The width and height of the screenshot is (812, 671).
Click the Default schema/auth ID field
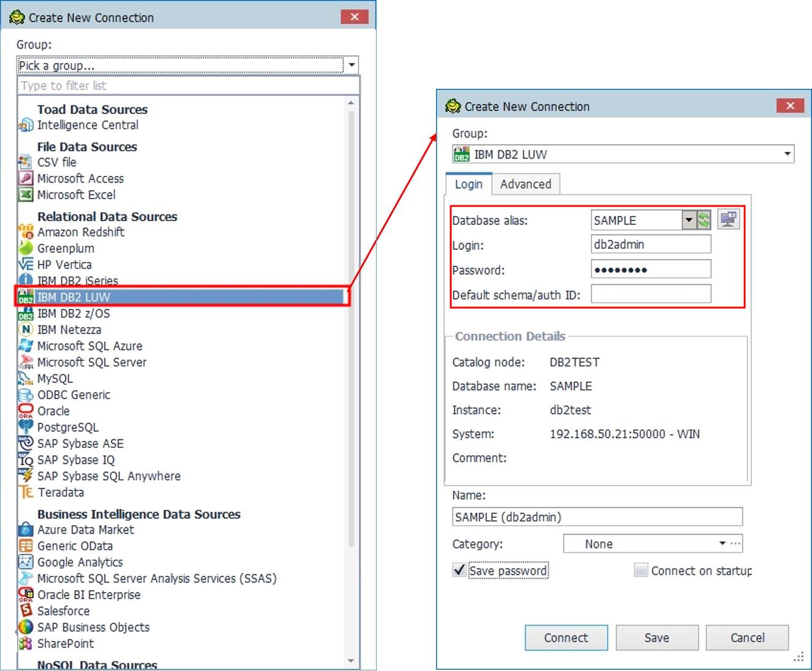[x=650, y=295]
